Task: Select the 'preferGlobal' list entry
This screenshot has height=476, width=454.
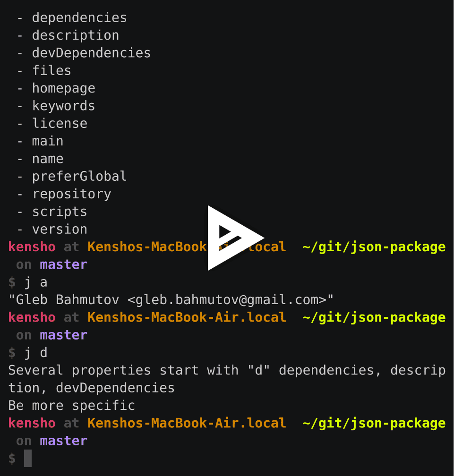Action: (79, 177)
